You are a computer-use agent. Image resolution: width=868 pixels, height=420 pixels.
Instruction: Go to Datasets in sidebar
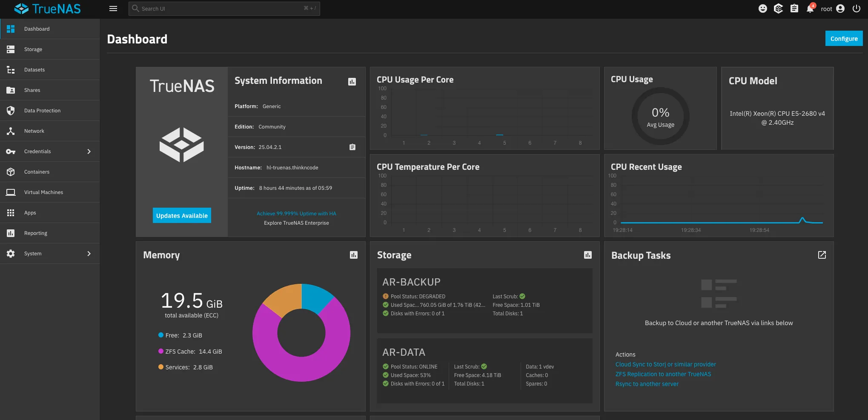34,70
